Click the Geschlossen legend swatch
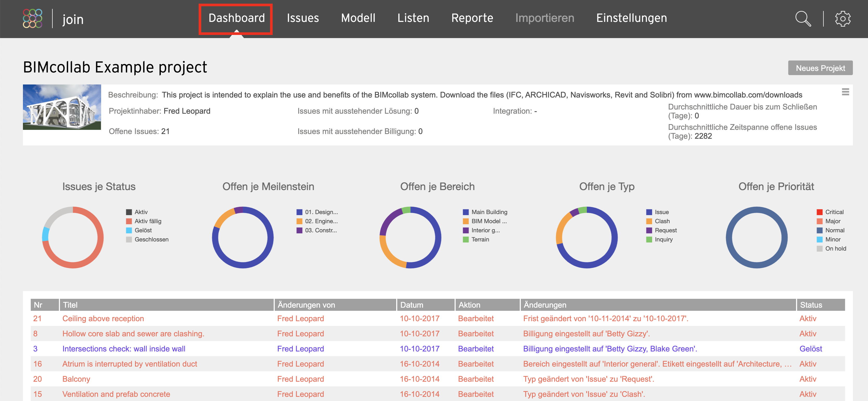 [129, 239]
